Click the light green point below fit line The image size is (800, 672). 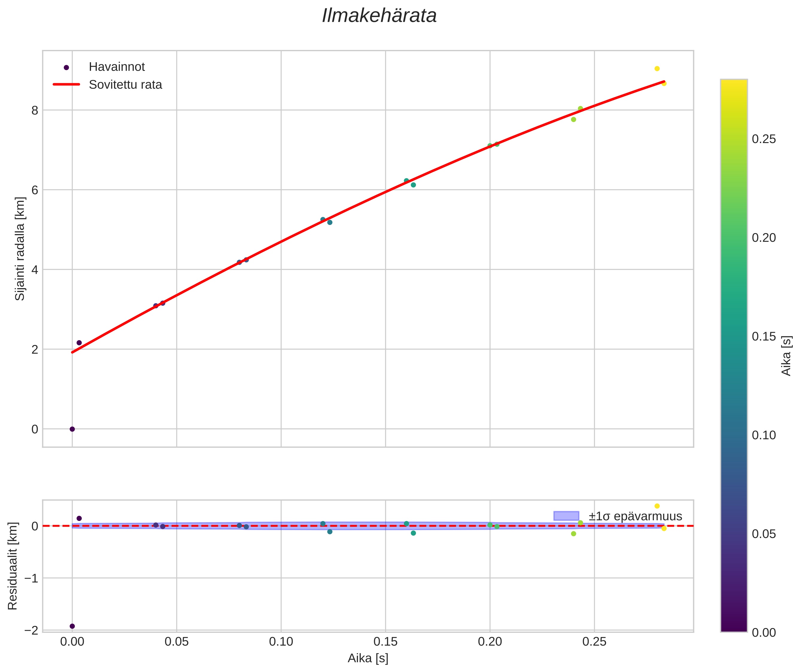click(x=574, y=119)
